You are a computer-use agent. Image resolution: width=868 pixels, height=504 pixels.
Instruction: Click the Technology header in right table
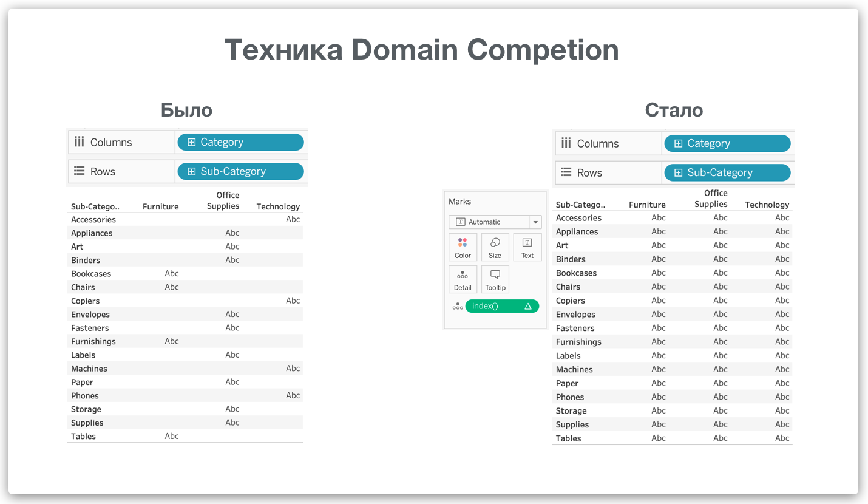point(767,205)
